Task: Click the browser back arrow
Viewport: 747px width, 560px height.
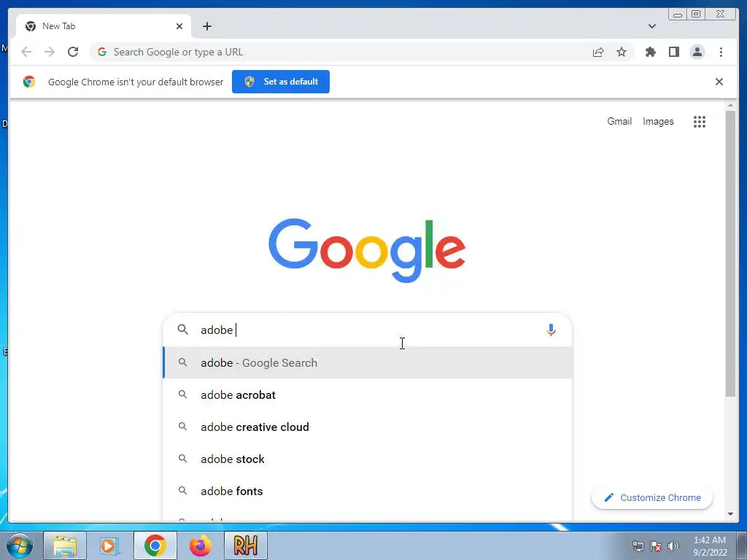Action: point(26,52)
